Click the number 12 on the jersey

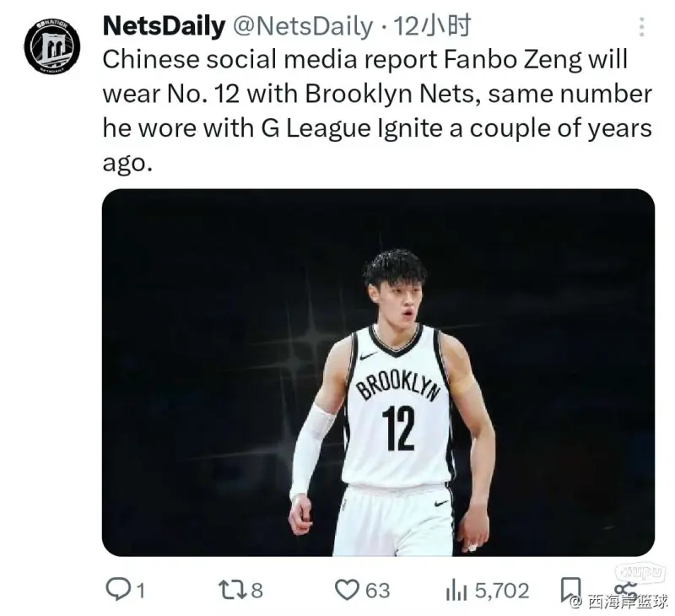(398, 429)
